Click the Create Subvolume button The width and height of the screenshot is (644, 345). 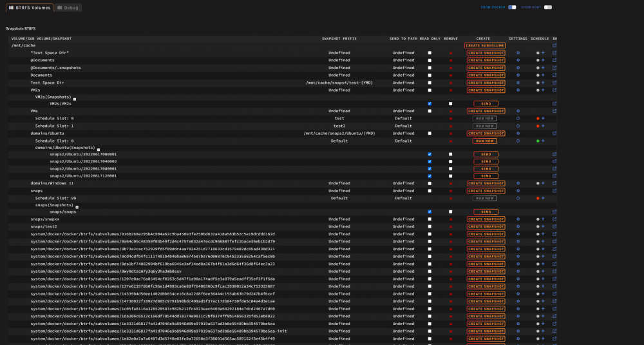485,46
